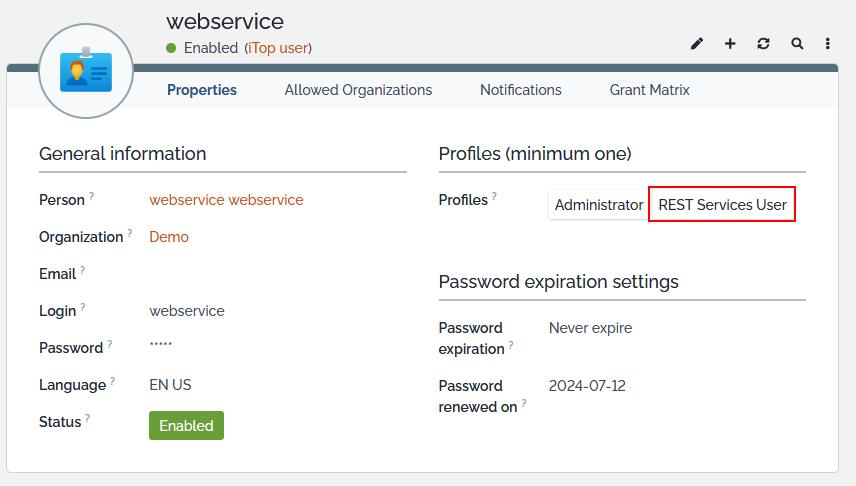The image size is (856, 486).
Task: Click the green Enabled status badge
Action: point(186,426)
